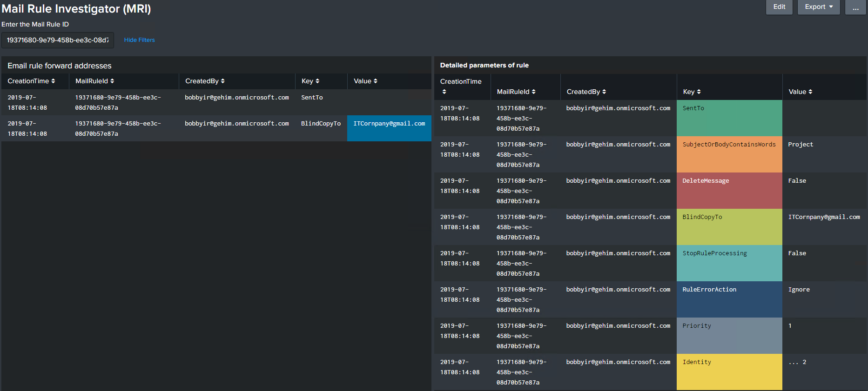Viewport: 868px width, 391px height.
Task: Sort left table by MailRuleId
Action: [94, 81]
